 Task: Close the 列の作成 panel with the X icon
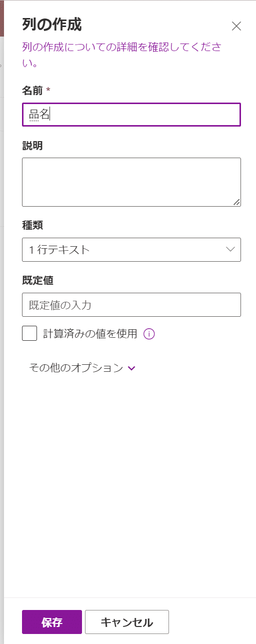point(236,27)
